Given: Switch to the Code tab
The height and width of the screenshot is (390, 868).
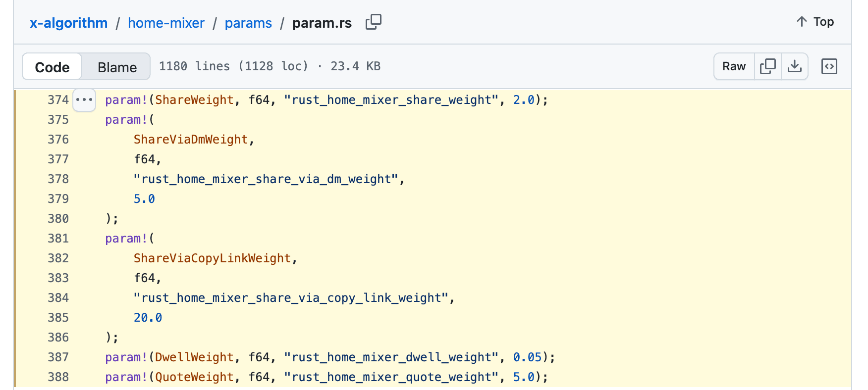Looking at the screenshot, I should pos(52,67).
